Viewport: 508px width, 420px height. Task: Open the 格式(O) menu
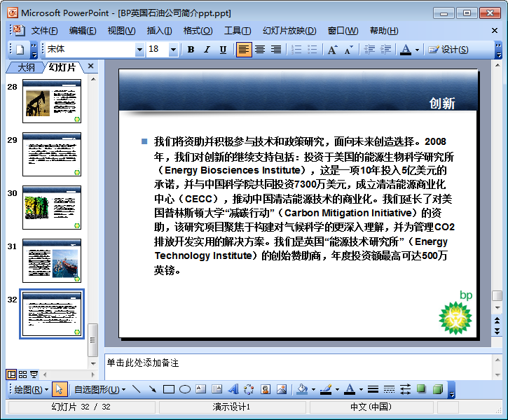pos(198,31)
